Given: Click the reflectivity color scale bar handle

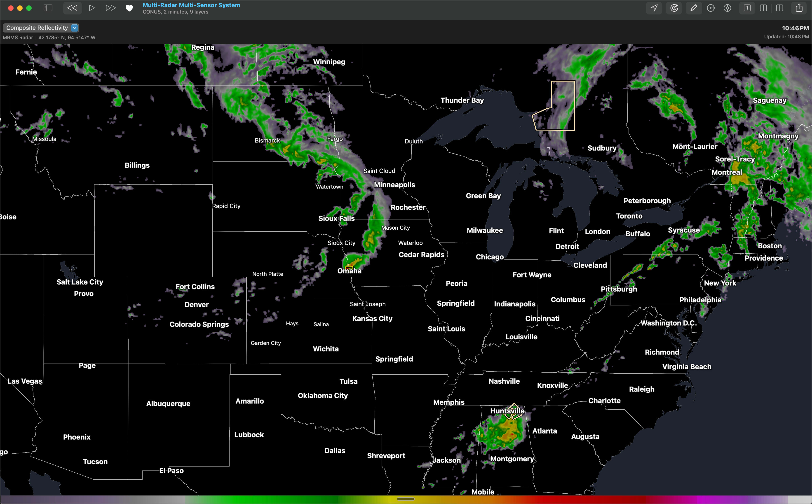Looking at the screenshot, I should [406, 499].
